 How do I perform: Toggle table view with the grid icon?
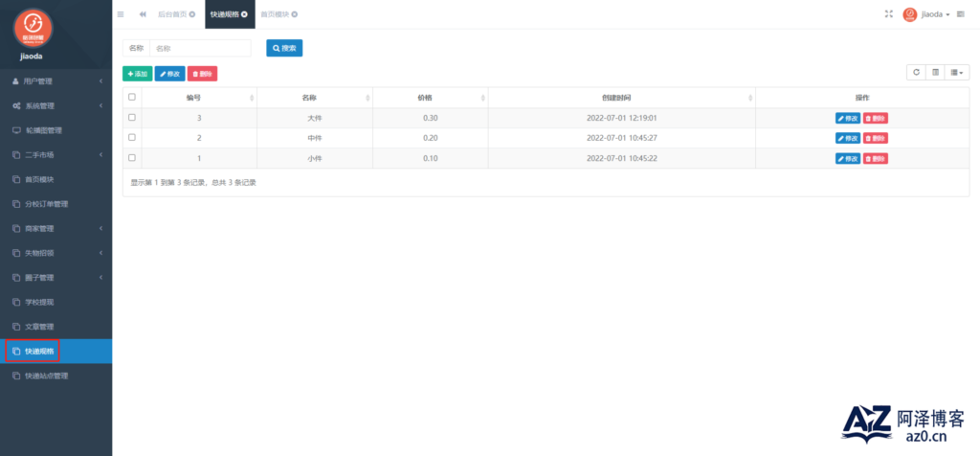[x=935, y=72]
